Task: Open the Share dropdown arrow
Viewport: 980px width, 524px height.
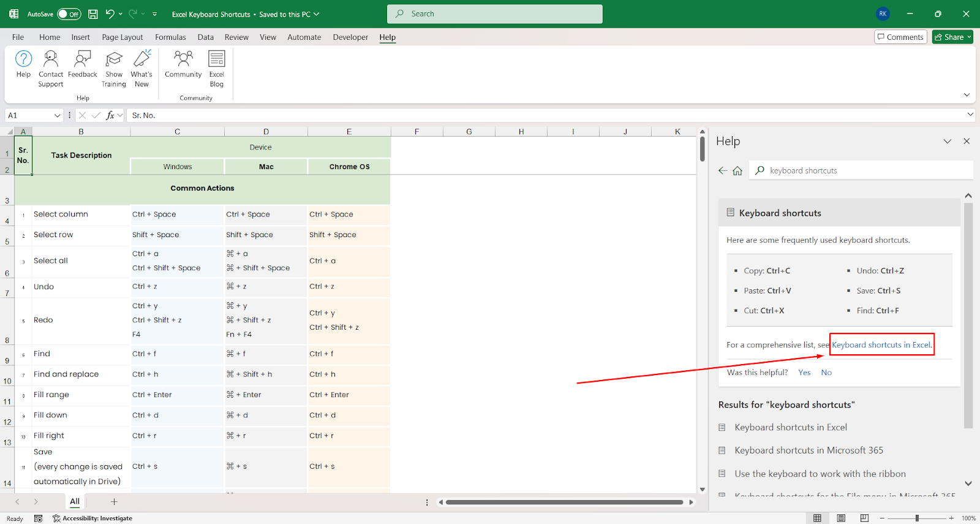Action: point(969,37)
